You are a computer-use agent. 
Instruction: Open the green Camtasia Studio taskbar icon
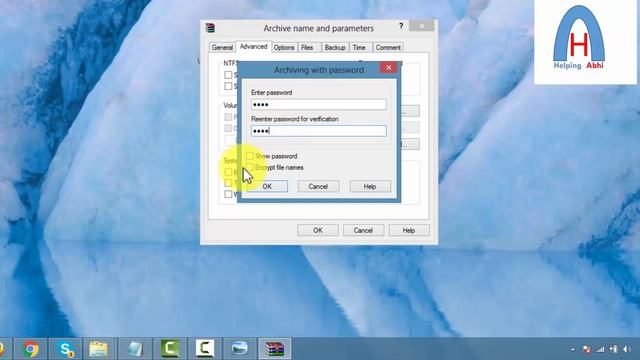(x=170, y=349)
